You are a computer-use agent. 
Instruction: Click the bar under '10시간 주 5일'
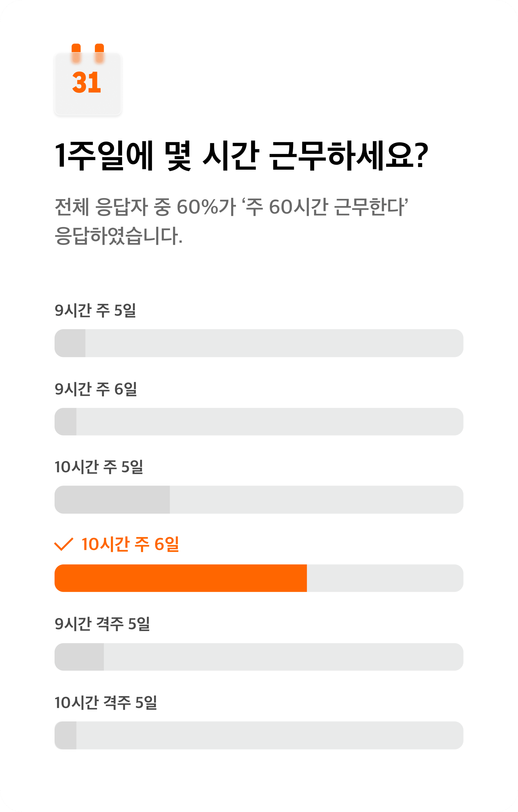click(259, 499)
